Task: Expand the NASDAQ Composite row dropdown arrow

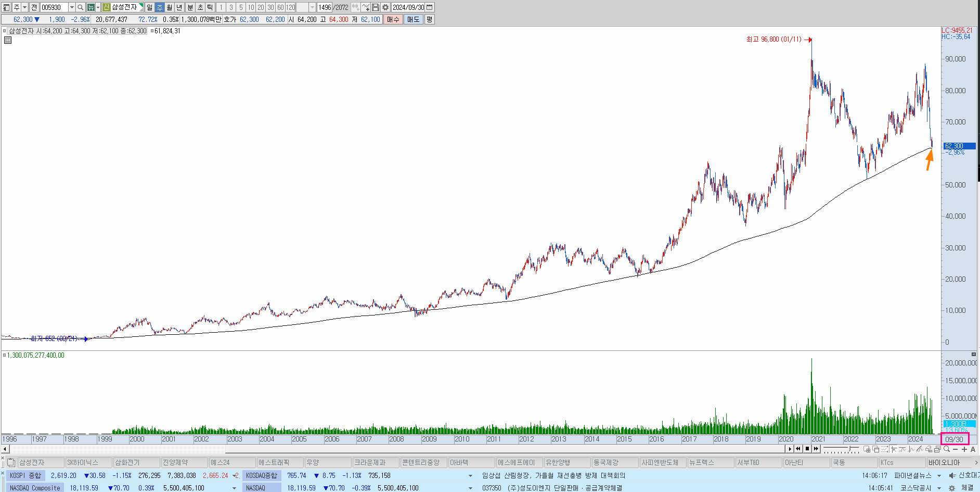Action: tap(234, 488)
